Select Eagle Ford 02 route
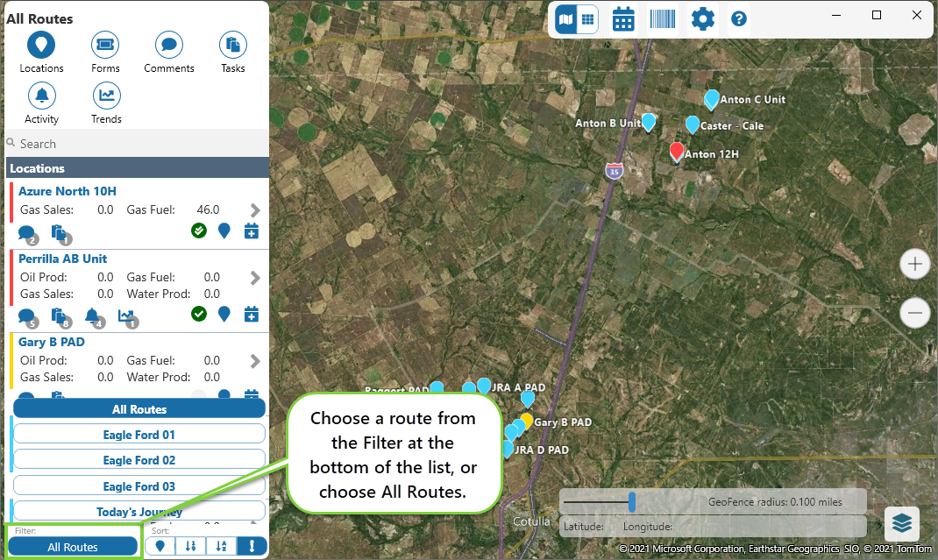The width and height of the screenshot is (938, 560). 139,460
